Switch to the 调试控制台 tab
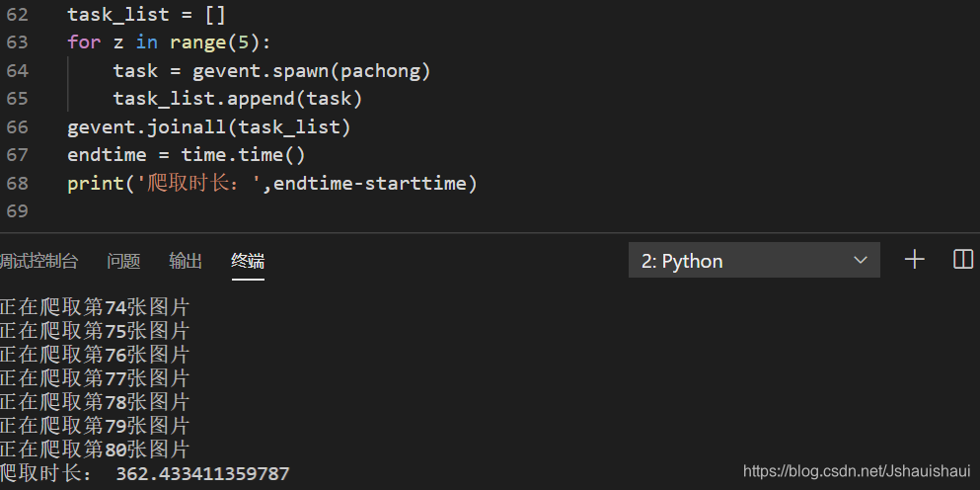 point(38,261)
